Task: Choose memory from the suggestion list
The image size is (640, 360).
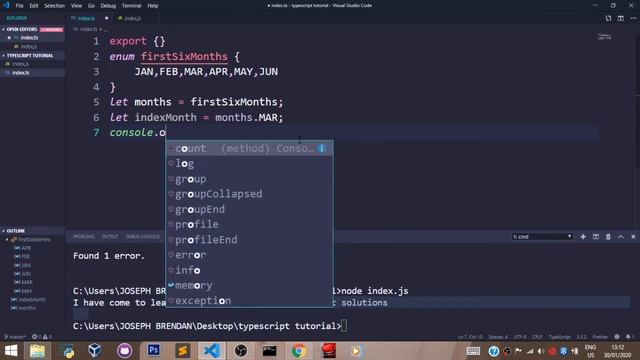Action: pos(249,285)
